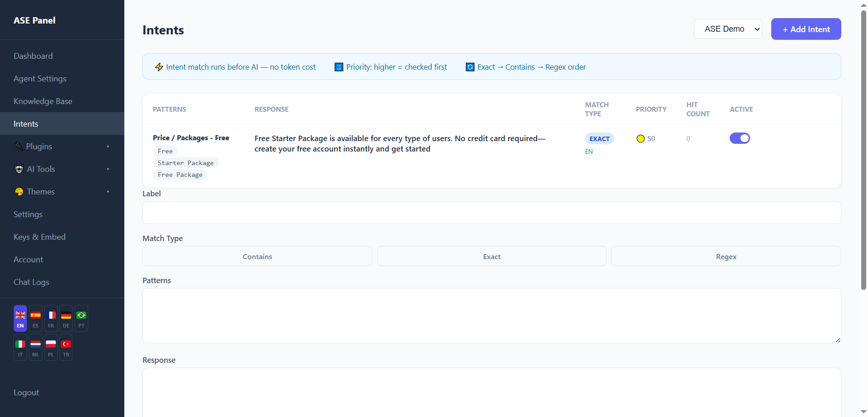Switch language to German DE flag
Image resolution: width=868 pixels, height=417 pixels.
click(x=66, y=318)
